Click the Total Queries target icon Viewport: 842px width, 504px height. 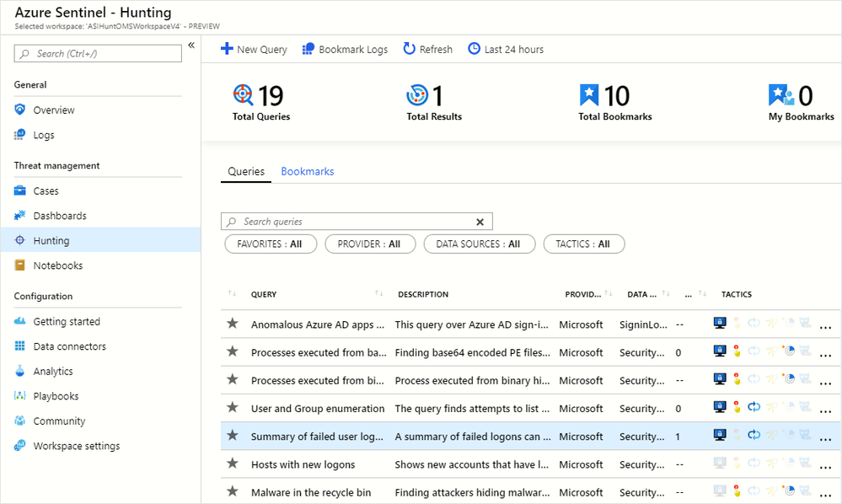pos(243,94)
